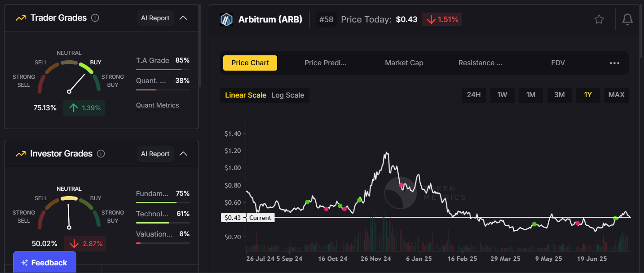The height and width of the screenshot is (273, 644).
Task: Click the #58 rank badge
Action: pos(326,20)
